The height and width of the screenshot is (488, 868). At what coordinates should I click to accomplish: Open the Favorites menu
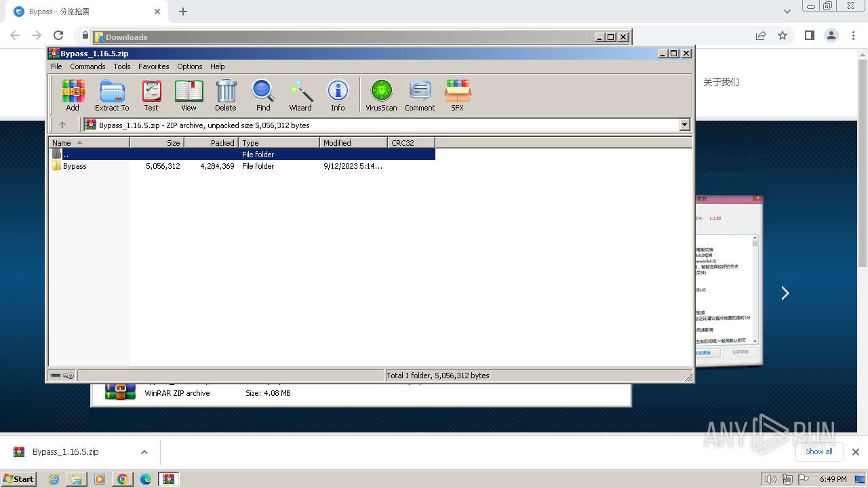[154, 66]
